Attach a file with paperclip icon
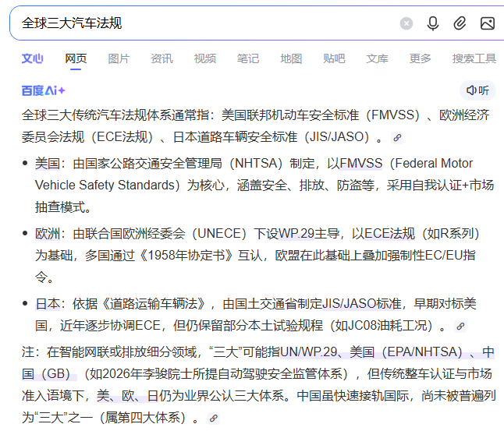504x431 pixels. [460, 23]
